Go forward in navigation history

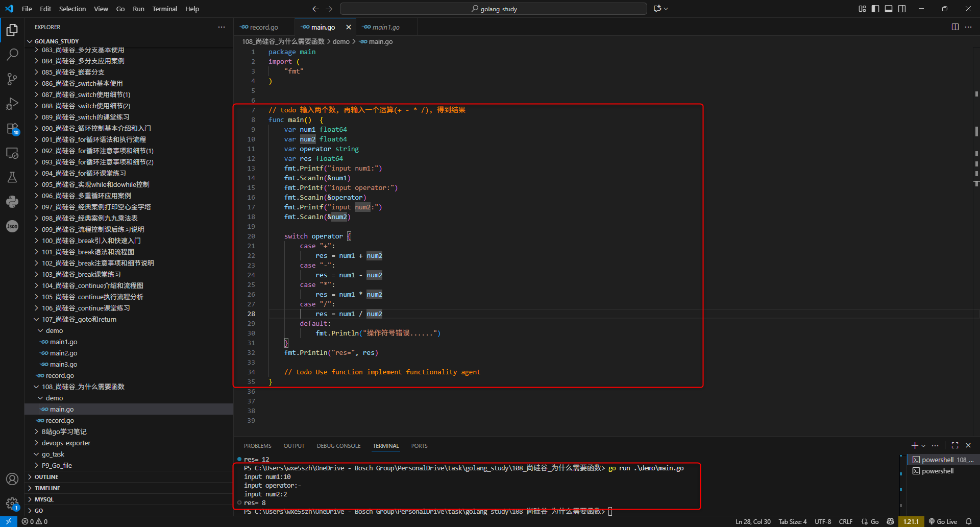click(x=329, y=9)
